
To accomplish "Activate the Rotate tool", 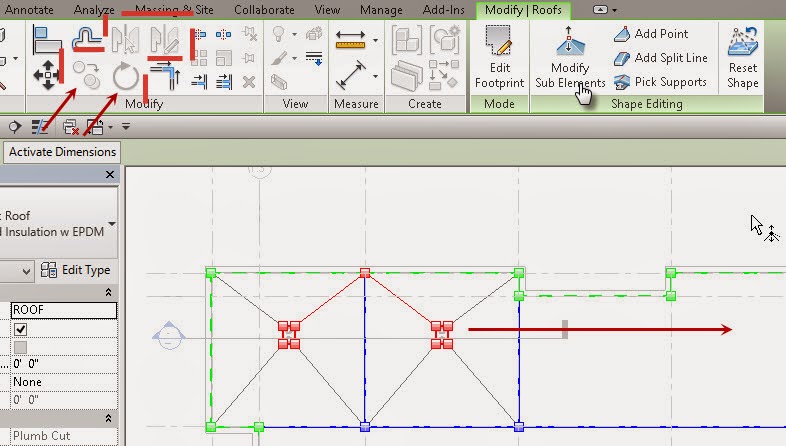I will point(125,76).
